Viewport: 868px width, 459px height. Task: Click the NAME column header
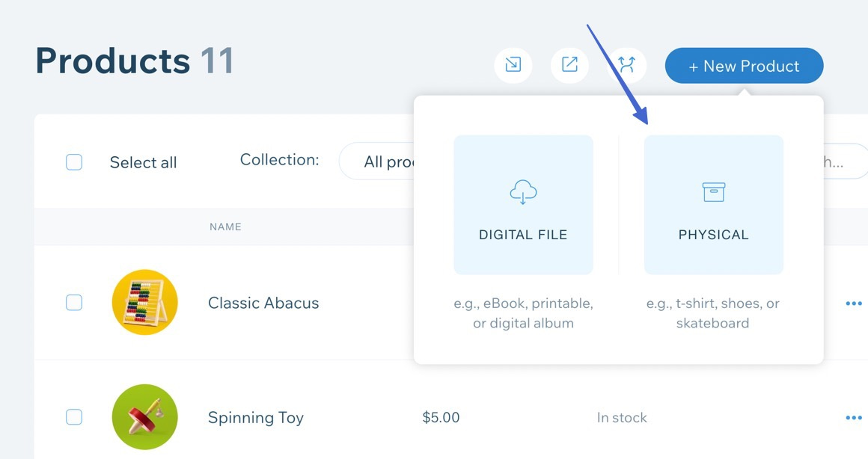[225, 227]
